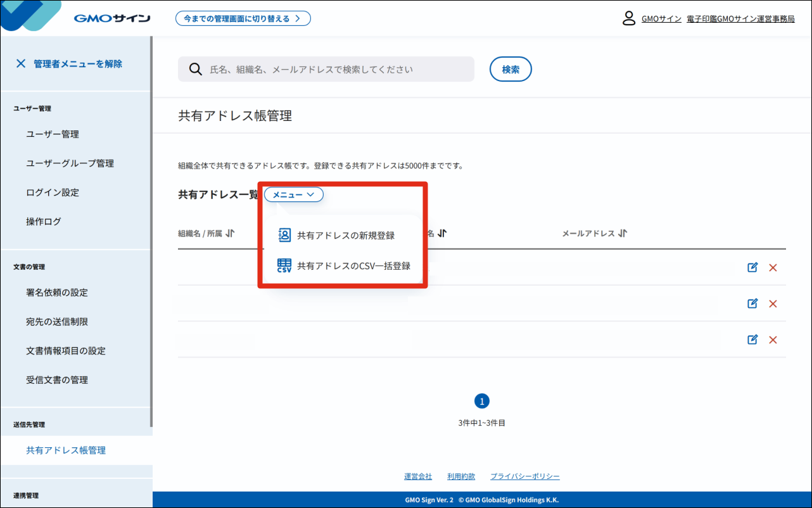Delete the third shared address with red X
This screenshot has width=812, height=508.
(x=773, y=340)
